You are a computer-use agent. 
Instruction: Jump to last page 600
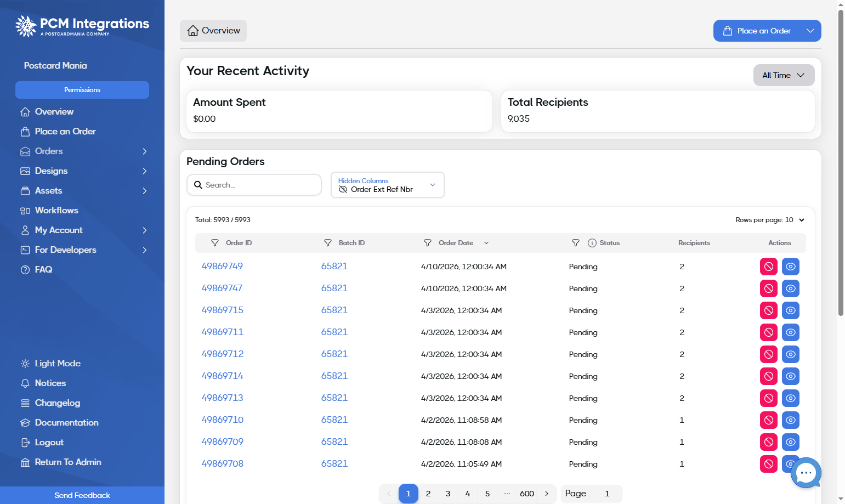click(527, 494)
